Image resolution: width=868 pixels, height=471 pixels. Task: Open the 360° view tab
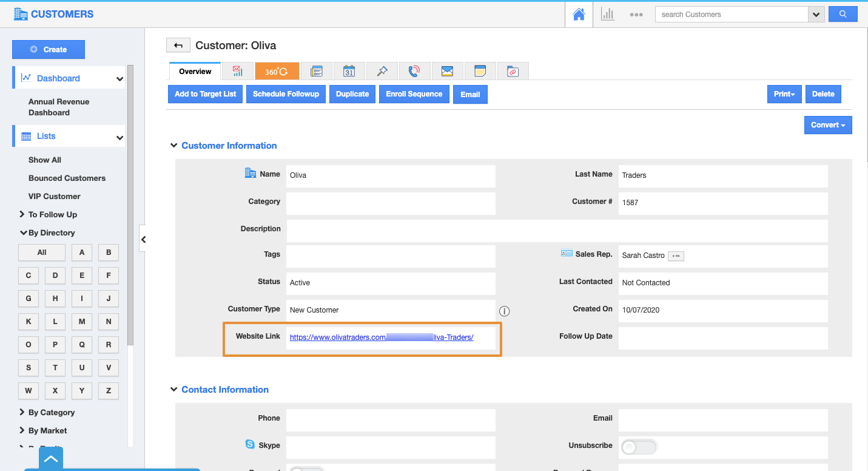click(x=277, y=72)
